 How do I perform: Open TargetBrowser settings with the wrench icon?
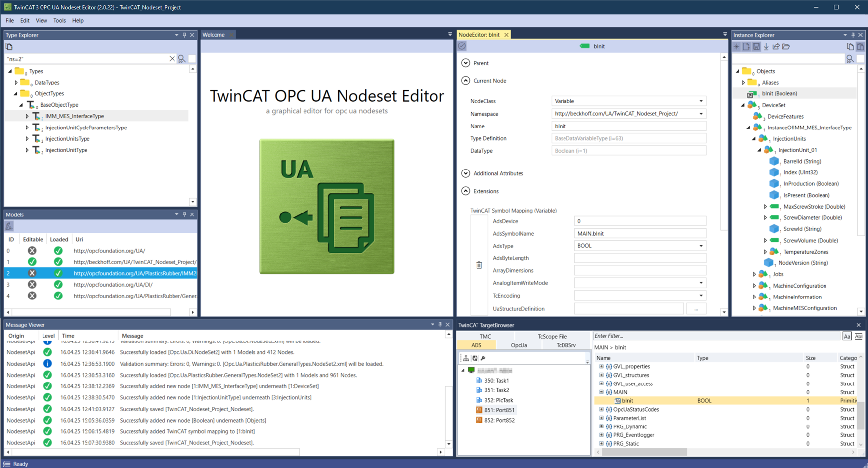(483, 358)
